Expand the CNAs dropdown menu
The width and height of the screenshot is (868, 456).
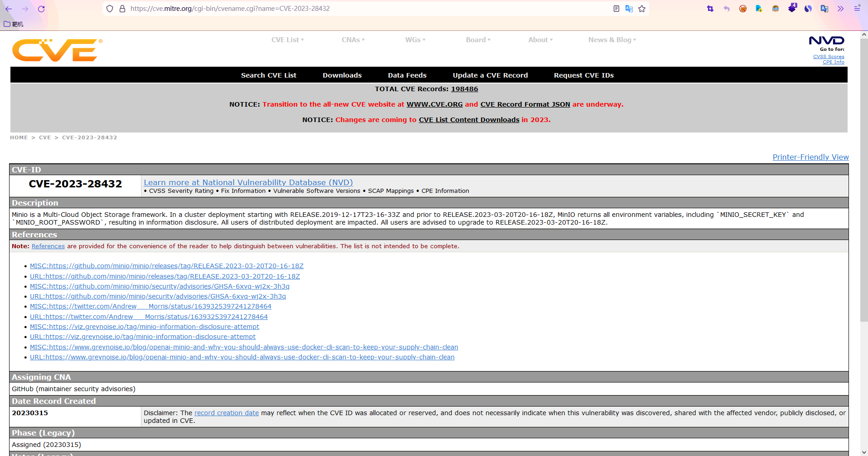(x=353, y=40)
